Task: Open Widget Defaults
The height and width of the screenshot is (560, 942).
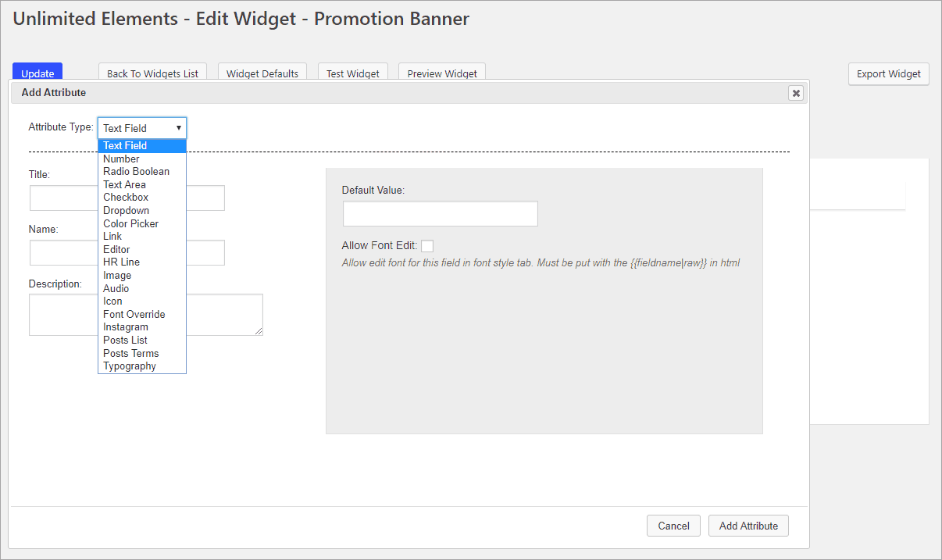Action: [262, 73]
